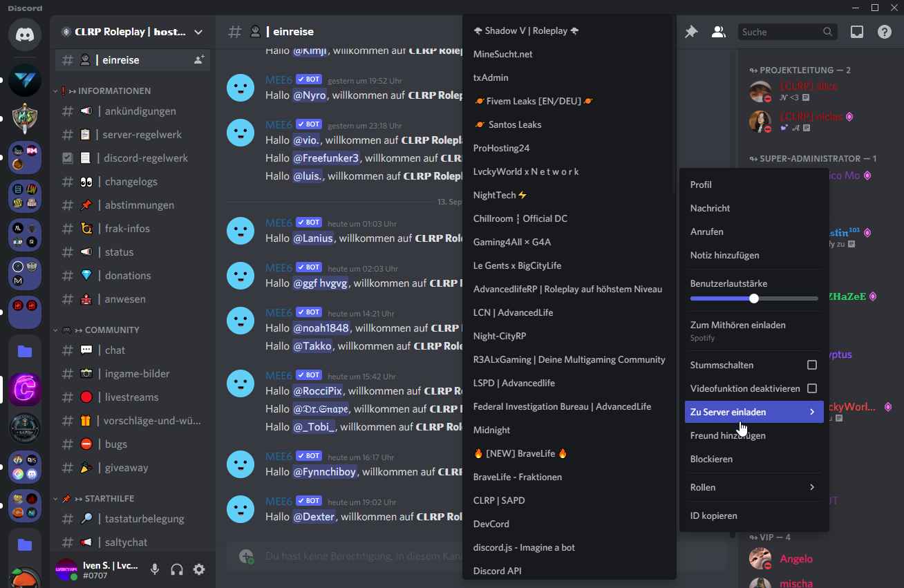Enable the Videofunktion deaktivieren checkbox

point(812,388)
